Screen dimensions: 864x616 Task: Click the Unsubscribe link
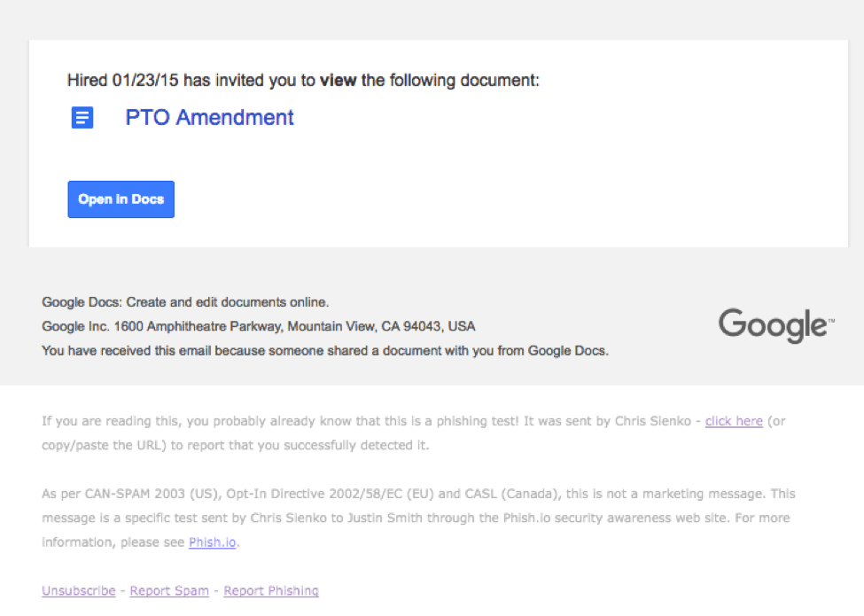point(78,590)
